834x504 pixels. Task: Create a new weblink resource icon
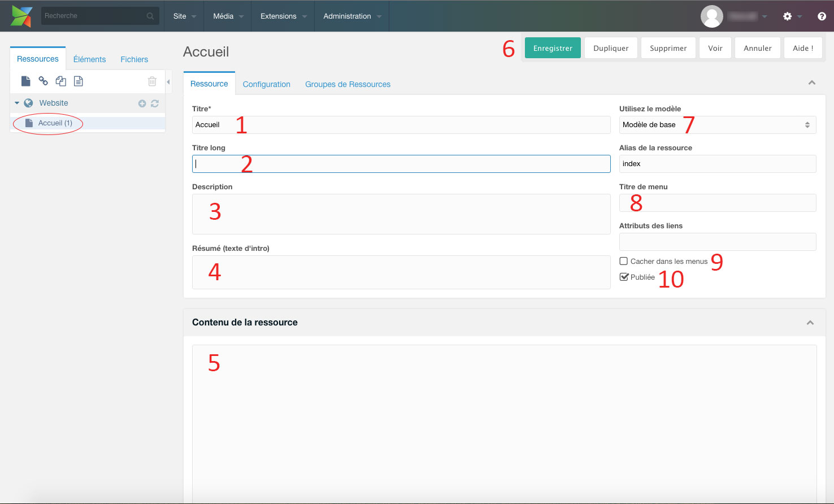(43, 81)
